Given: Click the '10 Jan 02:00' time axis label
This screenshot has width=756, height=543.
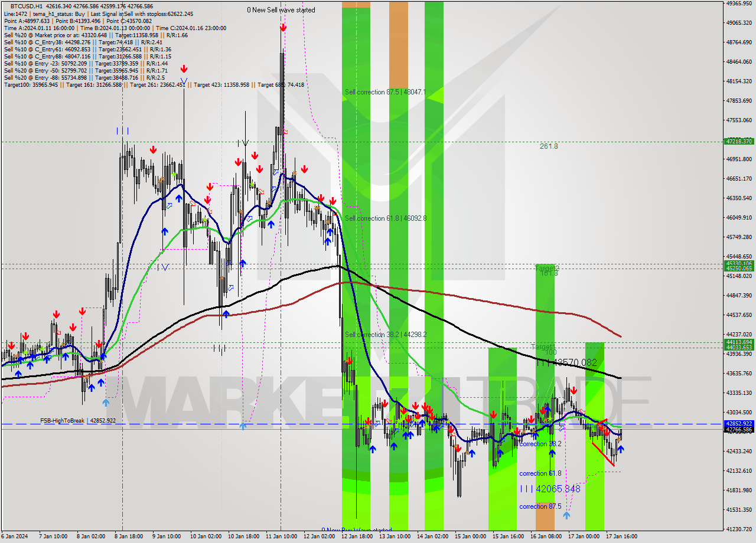Looking at the screenshot, I should click(x=206, y=537).
